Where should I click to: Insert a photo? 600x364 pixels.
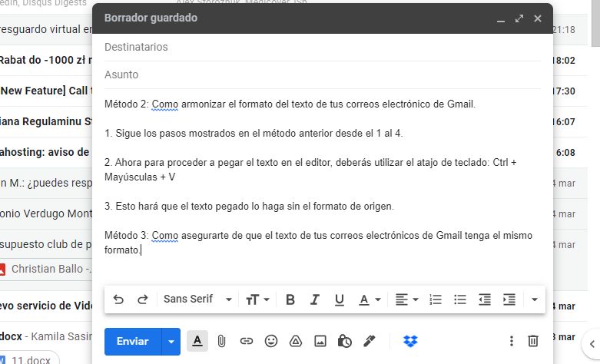(320, 341)
